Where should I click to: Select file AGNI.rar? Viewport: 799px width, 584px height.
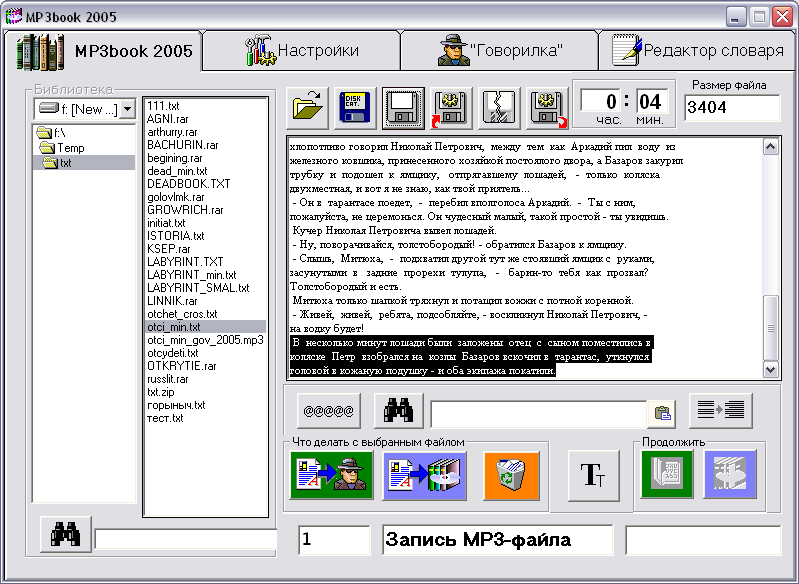point(167,119)
